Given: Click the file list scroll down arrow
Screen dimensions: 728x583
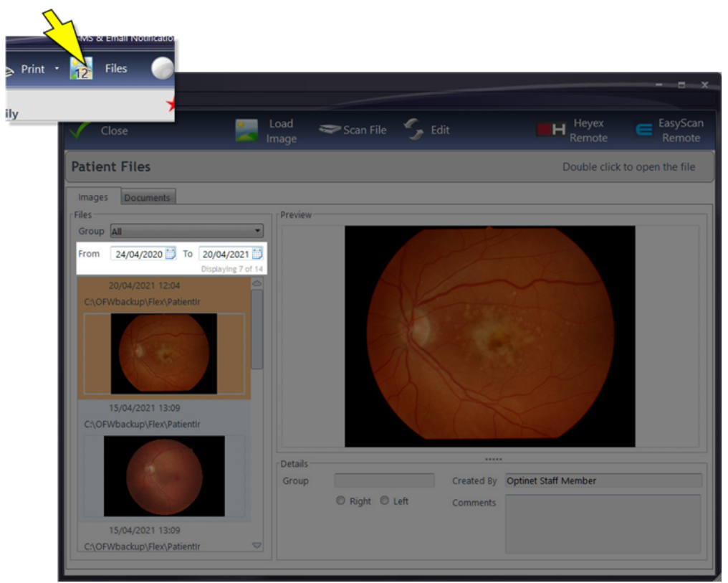Looking at the screenshot, I should point(257,545).
